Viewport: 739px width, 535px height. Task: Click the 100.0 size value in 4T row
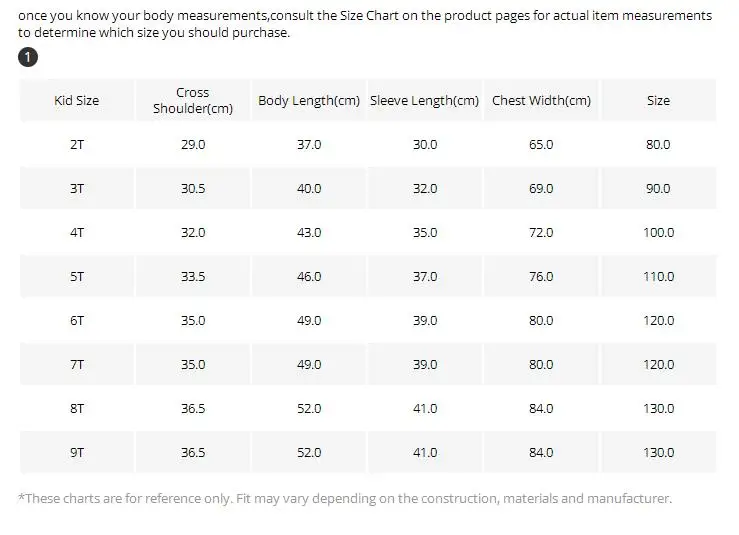pos(658,232)
